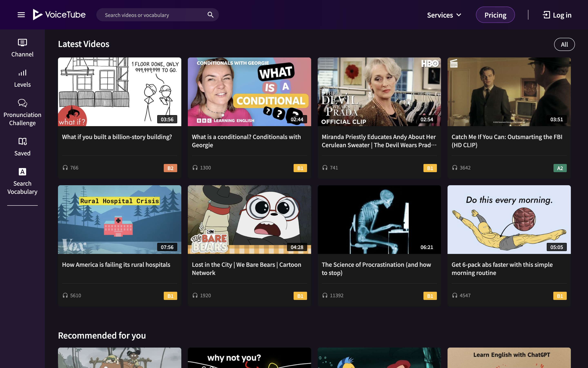Click title 'How America is failing its rural hospitals'
Screen dimensions: 588x368
click(116, 265)
